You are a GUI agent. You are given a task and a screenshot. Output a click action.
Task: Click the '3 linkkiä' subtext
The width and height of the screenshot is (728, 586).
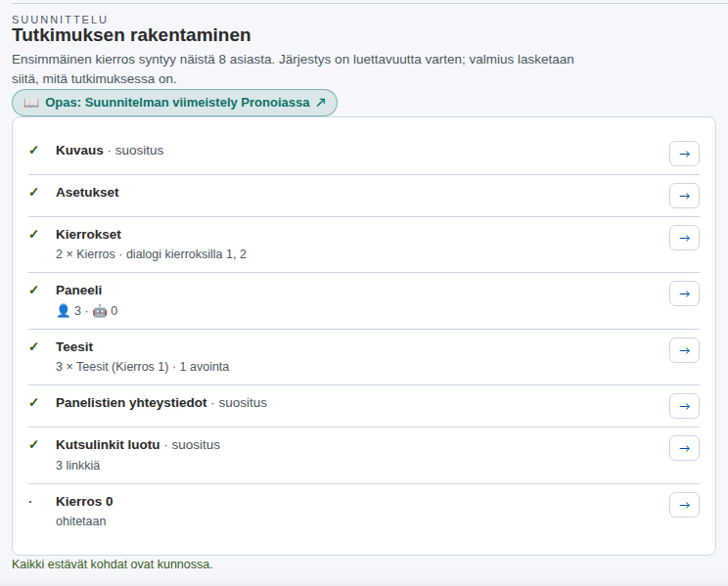pyautogui.click(x=77, y=466)
